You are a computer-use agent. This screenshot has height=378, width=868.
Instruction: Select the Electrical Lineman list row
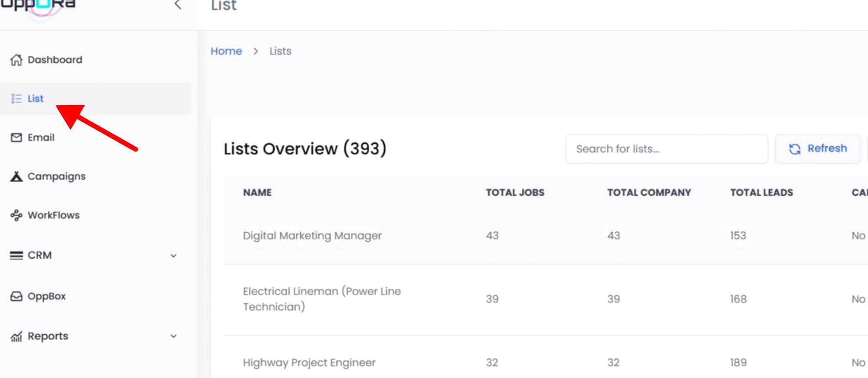coord(322,299)
